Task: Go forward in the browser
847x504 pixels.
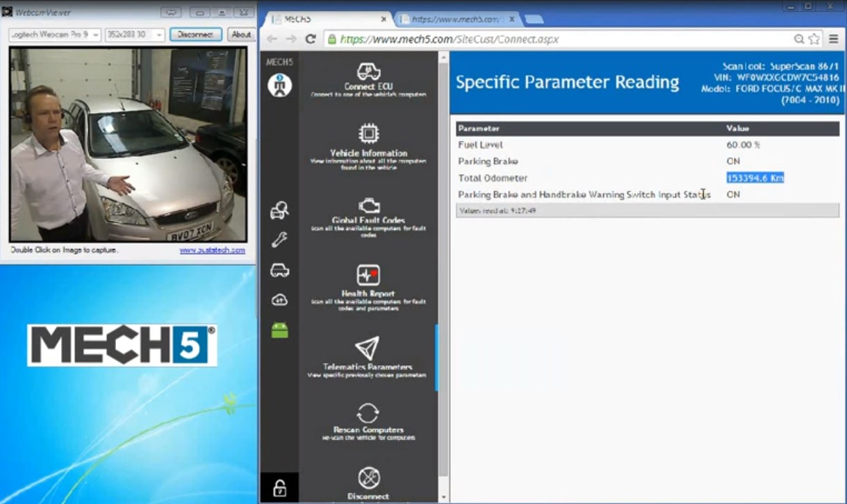Action: pos(290,40)
